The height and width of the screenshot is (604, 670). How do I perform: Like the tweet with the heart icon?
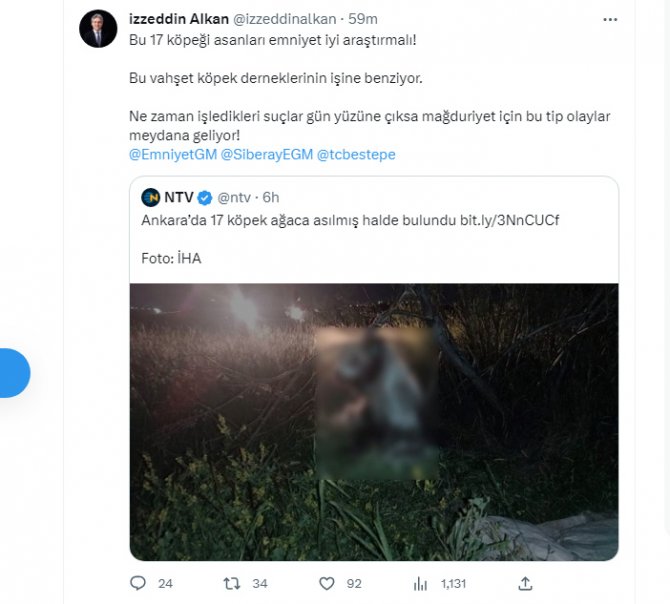(x=326, y=582)
